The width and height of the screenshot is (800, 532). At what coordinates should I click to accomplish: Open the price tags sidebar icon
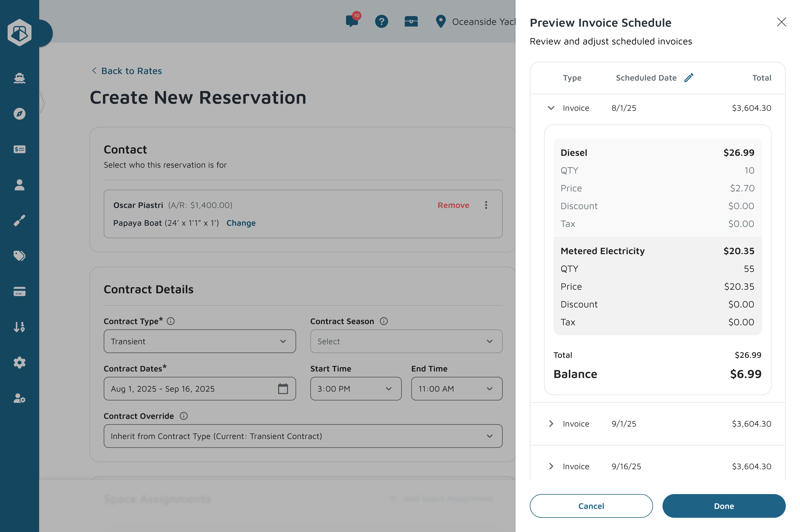point(19,256)
